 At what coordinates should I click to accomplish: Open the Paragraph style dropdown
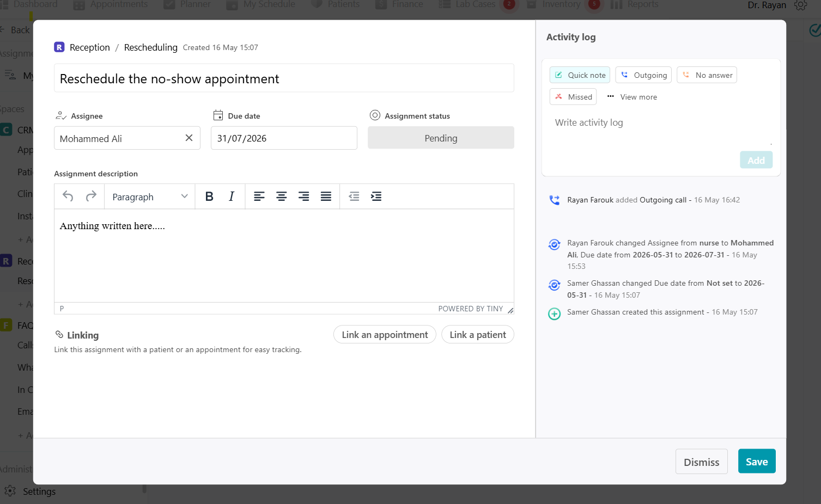point(150,196)
